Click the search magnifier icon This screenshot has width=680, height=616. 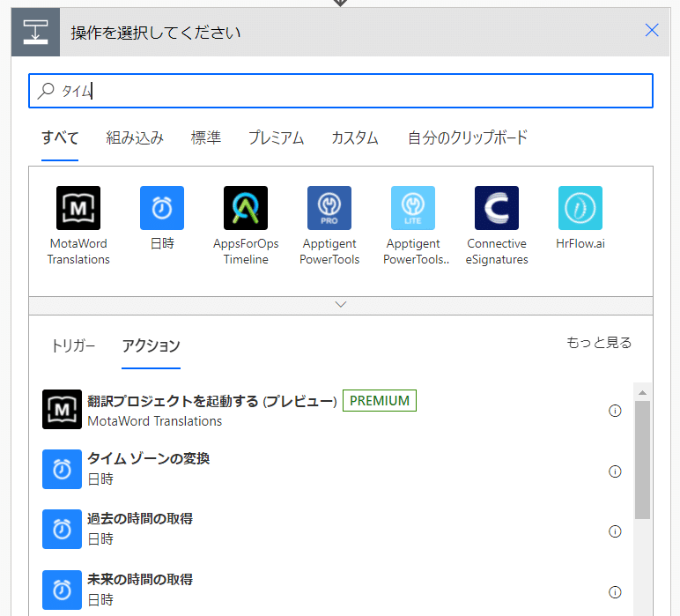tap(46, 91)
